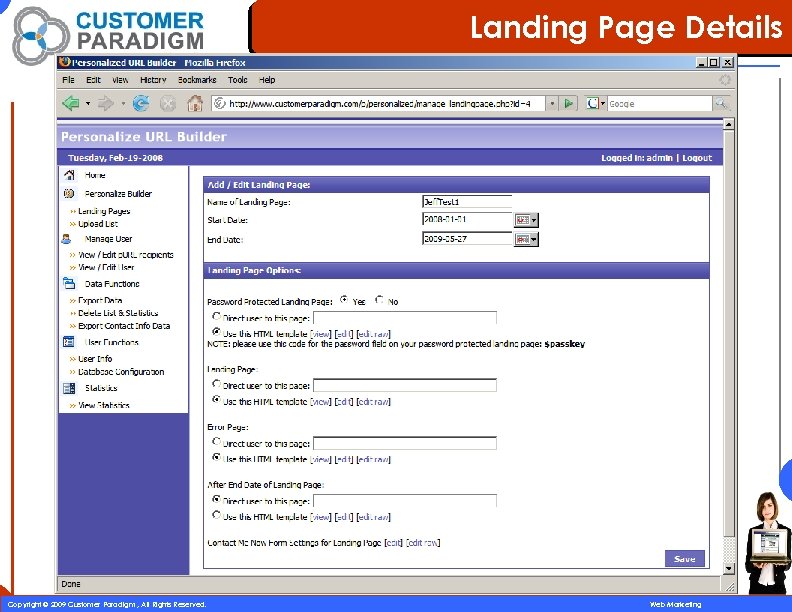Open the Tools menu
This screenshot has width=792, height=612.
(237, 80)
